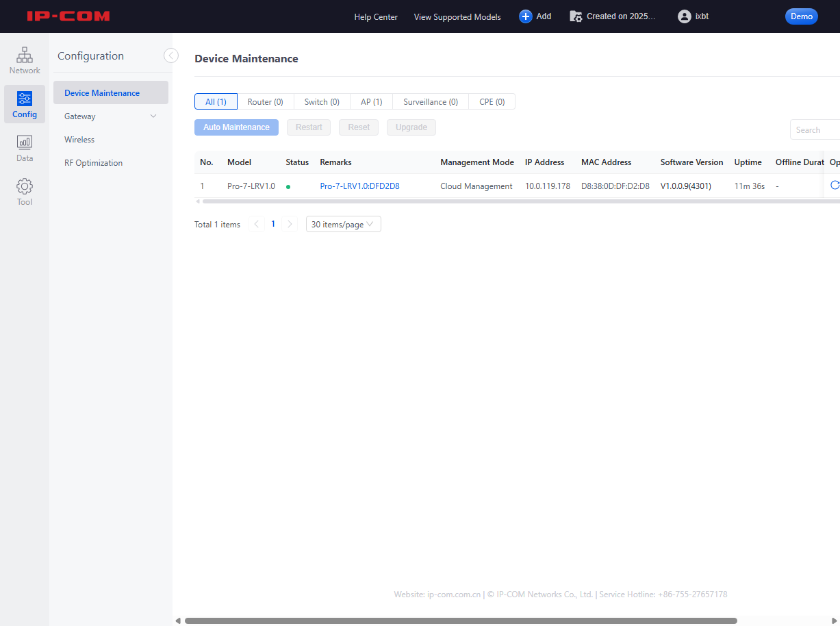Click the IP-COM logo
The height and width of the screenshot is (626, 840).
(x=68, y=16)
